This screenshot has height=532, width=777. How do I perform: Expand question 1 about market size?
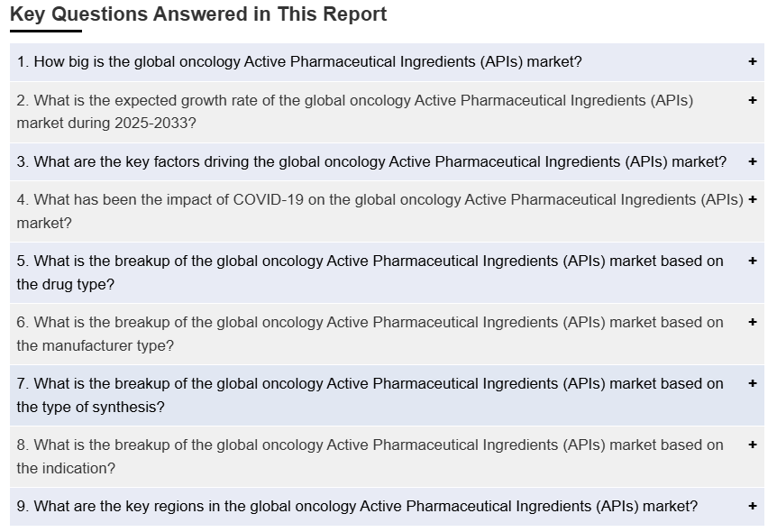(x=299, y=62)
